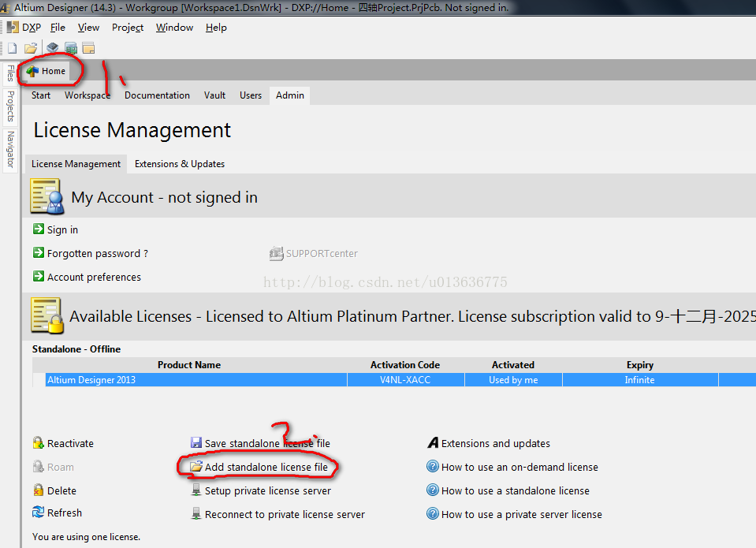
Task: Click the Add standalone license folder icon
Action: (x=196, y=467)
